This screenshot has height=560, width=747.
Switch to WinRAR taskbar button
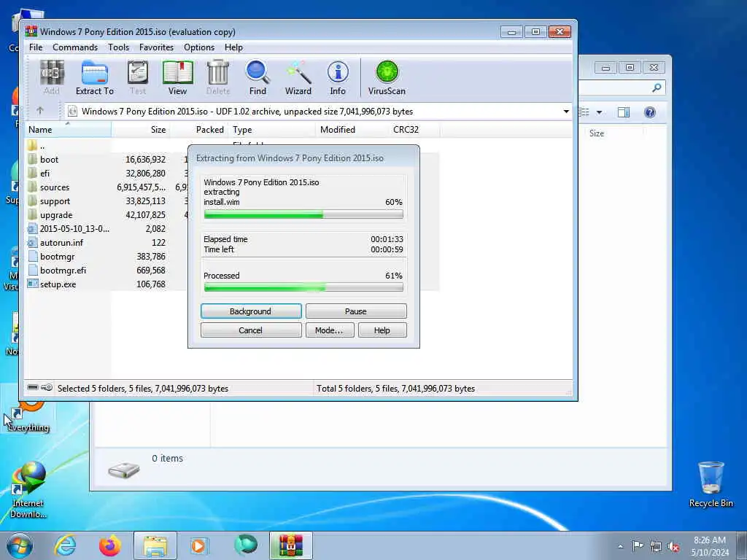[x=290, y=545]
